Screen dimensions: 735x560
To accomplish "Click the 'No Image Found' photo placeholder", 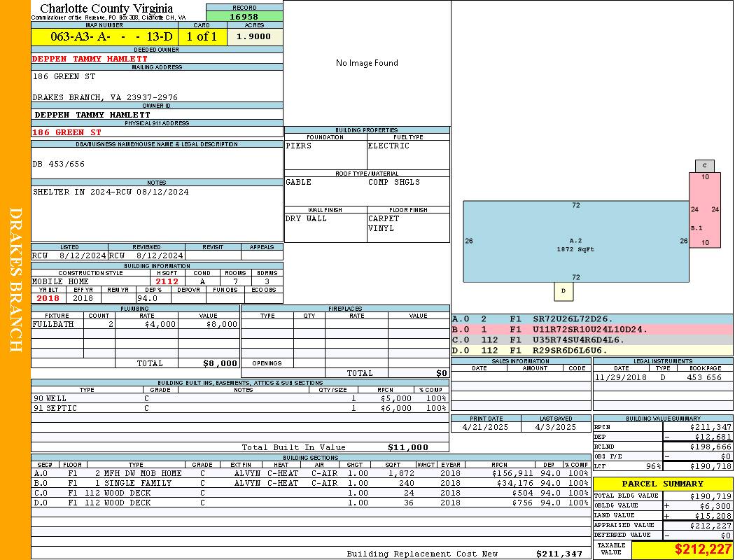I will coord(367,63).
